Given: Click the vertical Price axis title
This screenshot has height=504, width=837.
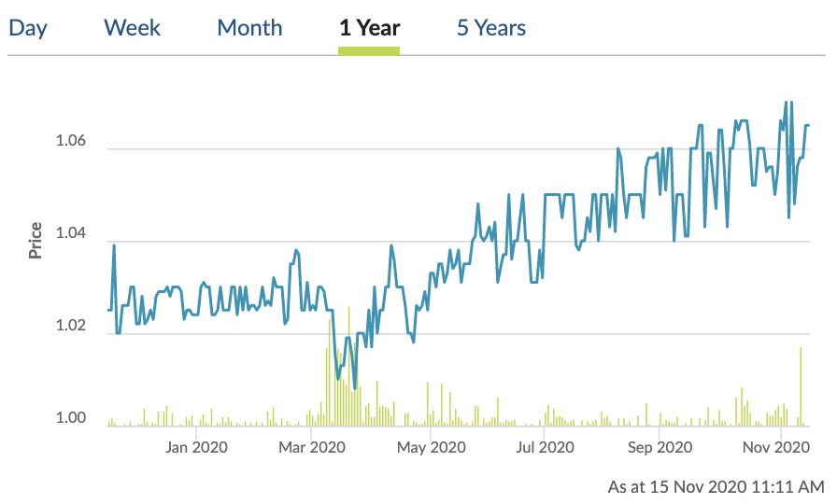Looking at the screenshot, I should [x=35, y=240].
